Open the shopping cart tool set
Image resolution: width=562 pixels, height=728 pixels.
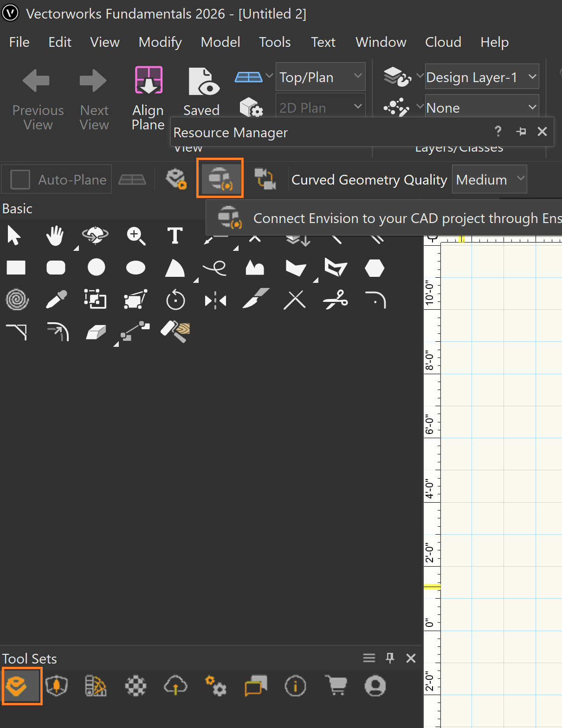point(336,686)
